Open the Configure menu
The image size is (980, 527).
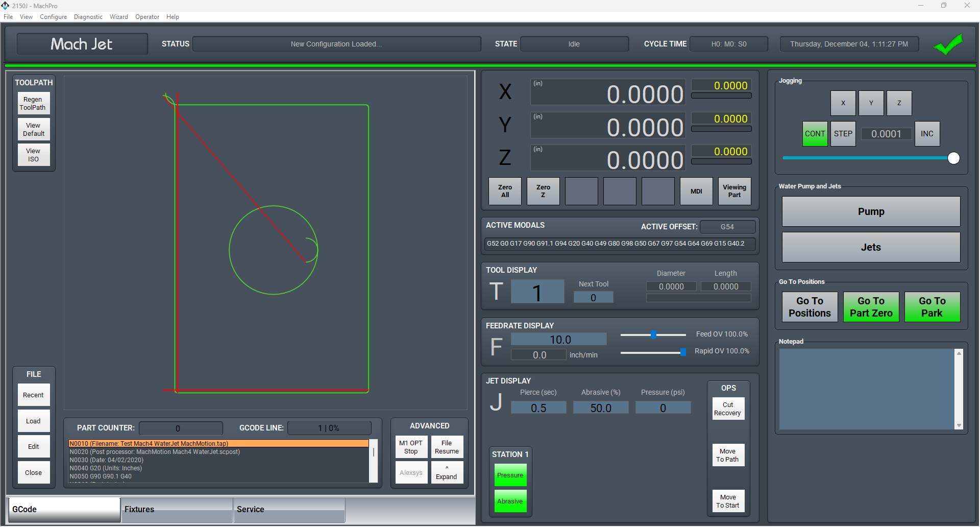coord(53,16)
